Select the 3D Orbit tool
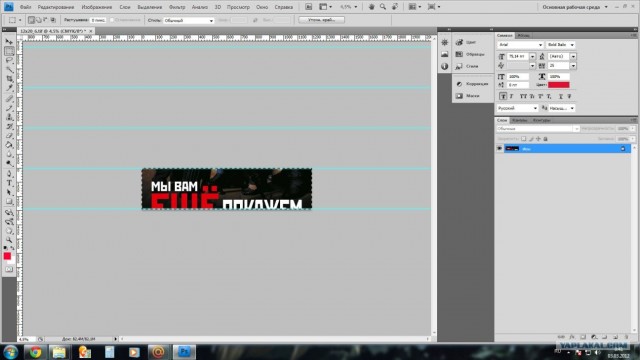 (x=9, y=222)
